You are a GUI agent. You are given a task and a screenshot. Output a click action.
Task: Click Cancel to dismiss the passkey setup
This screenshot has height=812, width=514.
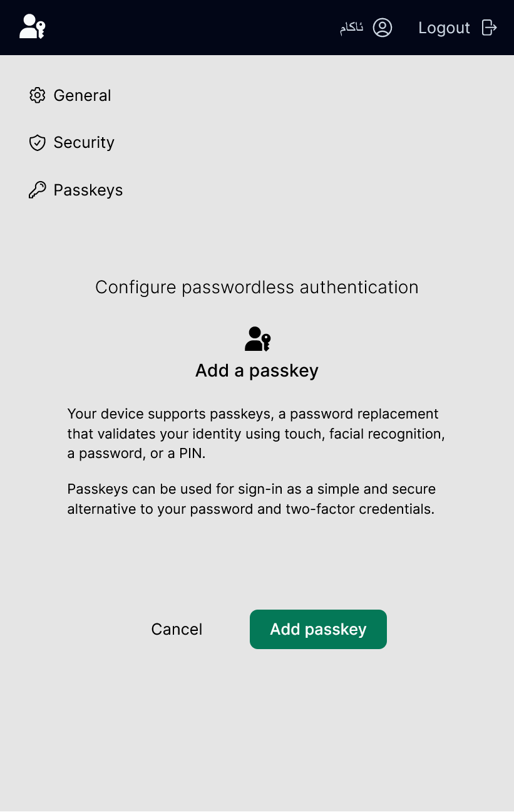pos(177,629)
